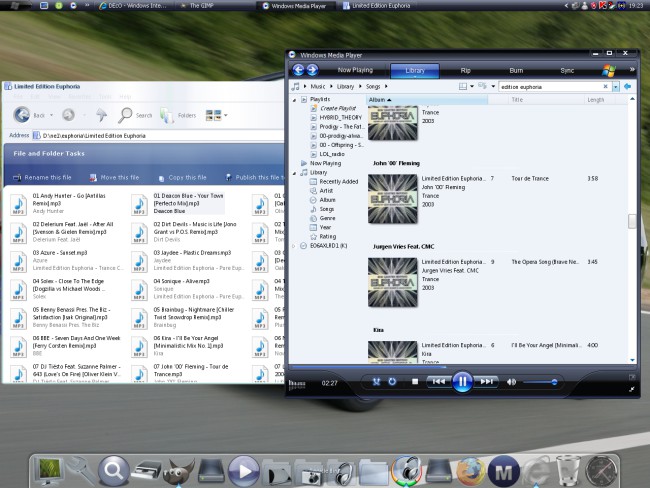The height and width of the screenshot is (488, 650).
Task: Select Rating in the Library tree
Action: [327, 236]
